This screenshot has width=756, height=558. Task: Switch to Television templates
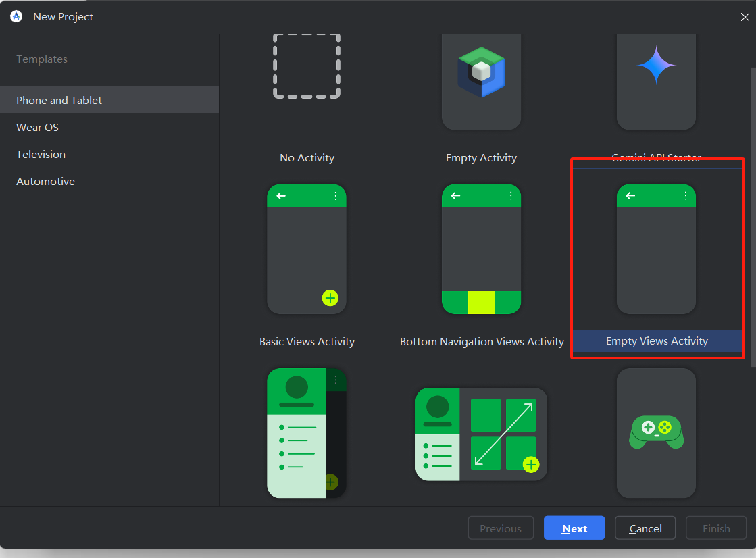click(109, 154)
